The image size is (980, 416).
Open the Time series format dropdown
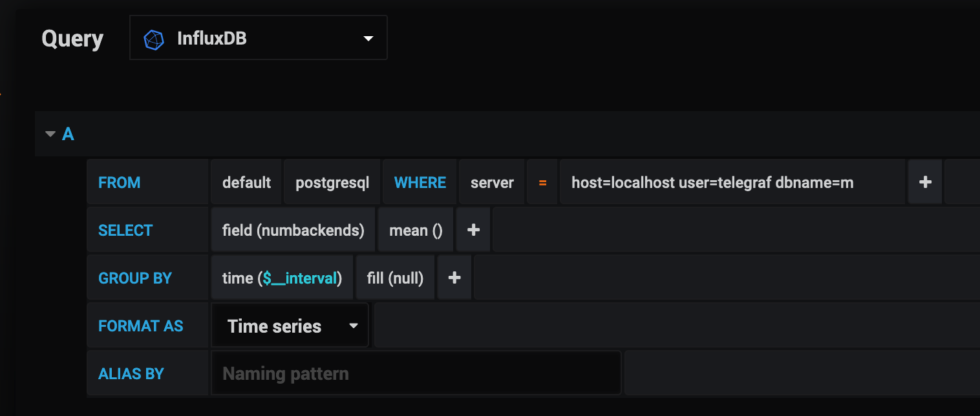pyautogui.click(x=290, y=326)
